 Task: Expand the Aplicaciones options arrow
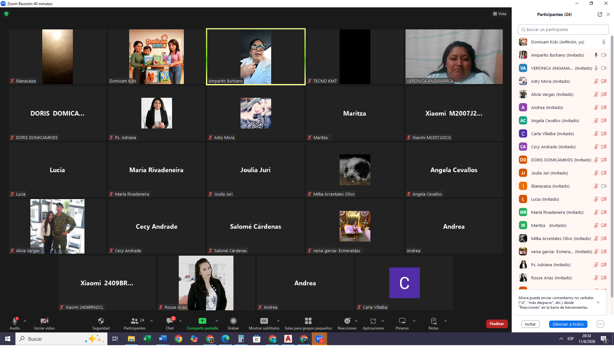(x=383, y=321)
